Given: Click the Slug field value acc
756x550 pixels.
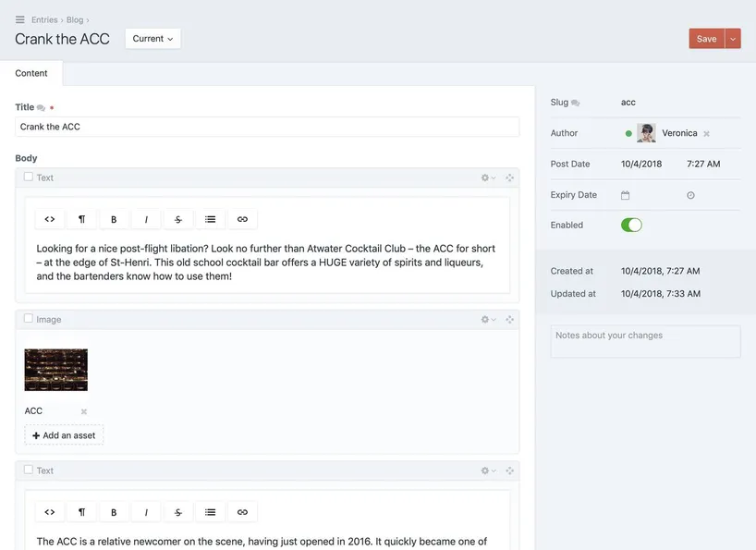Looking at the screenshot, I should pos(628,103).
